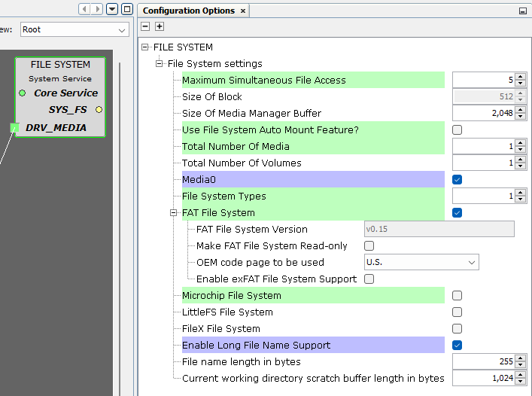Click the green DRV_MEDIA dependency square
The height and width of the screenshot is (396, 532).
coord(15,128)
